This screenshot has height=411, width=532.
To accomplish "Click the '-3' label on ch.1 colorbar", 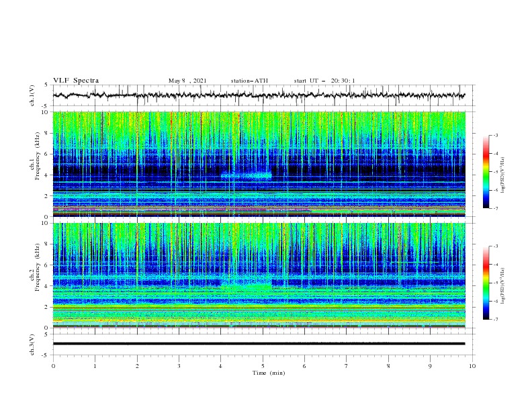I will tap(495, 135).
